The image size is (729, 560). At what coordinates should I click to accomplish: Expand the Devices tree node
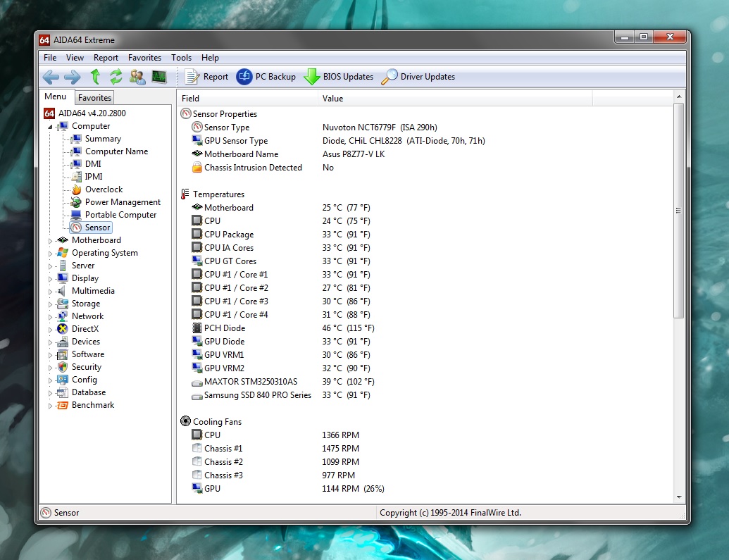(x=50, y=342)
